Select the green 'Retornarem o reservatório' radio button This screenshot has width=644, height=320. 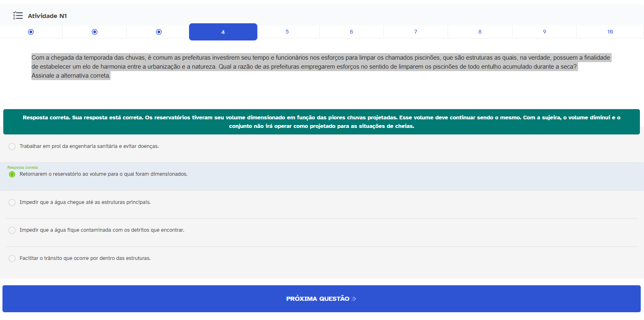click(x=12, y=175)
